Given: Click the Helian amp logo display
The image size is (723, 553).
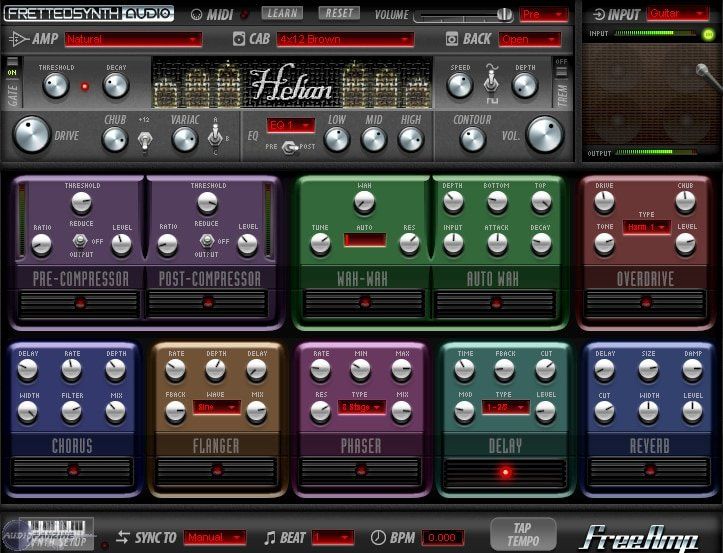Looking at the screenshot, I should [x=292, y=83].
